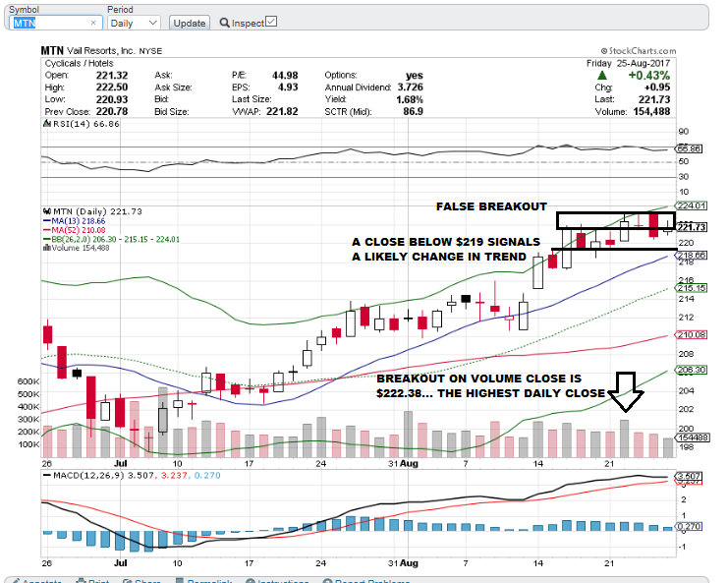Click the MA(52) 210.08 legend entry
This screenshot has height=583, width=728.
point(75,230)
